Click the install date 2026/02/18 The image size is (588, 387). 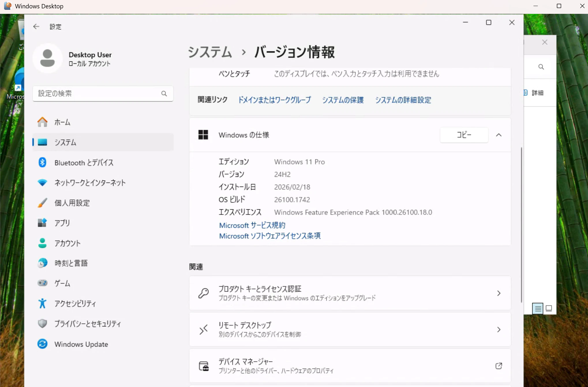tap(292, 187)
